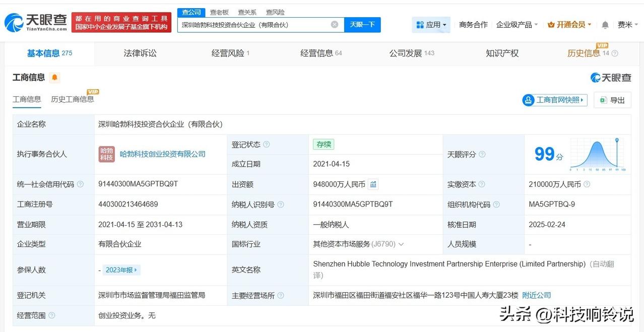This screenshot has width=644, height=332.
Task: Select the 查公司 search tab
Action: [x=191, y=12]
